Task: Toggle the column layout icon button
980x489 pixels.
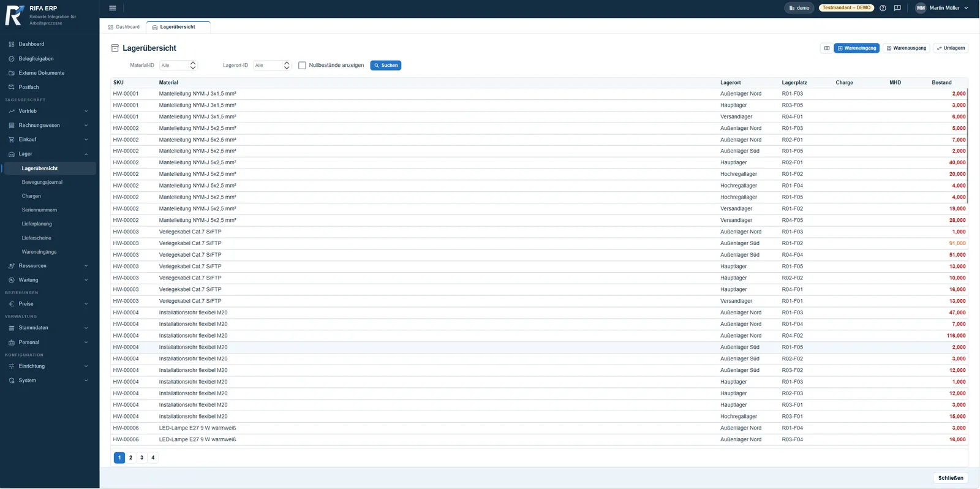Action: pos(826,48)
